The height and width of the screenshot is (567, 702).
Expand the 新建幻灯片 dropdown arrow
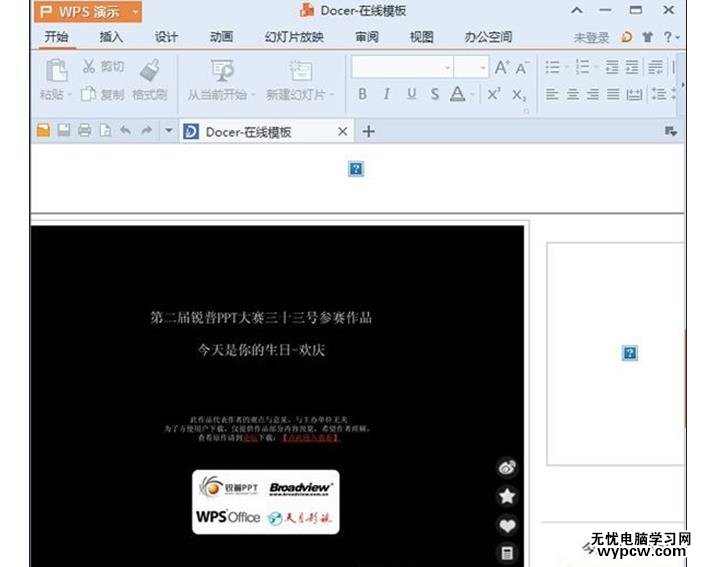click(x=332, y=94)
